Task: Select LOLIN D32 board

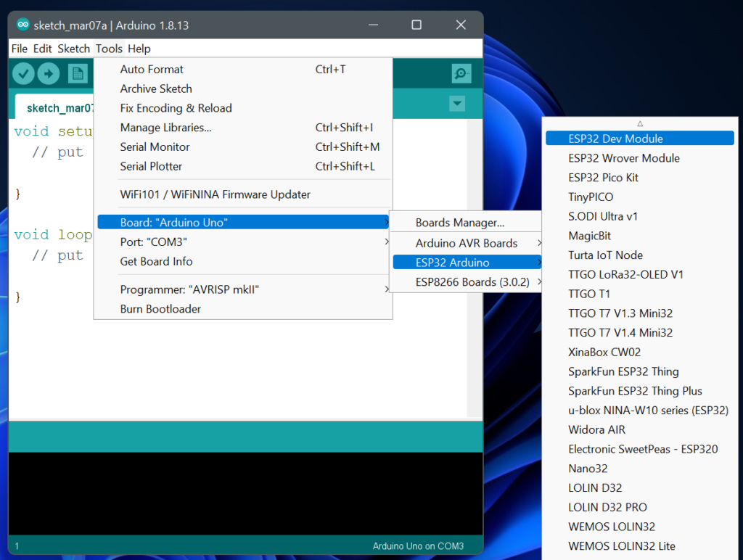Action: tap(640, 488)
